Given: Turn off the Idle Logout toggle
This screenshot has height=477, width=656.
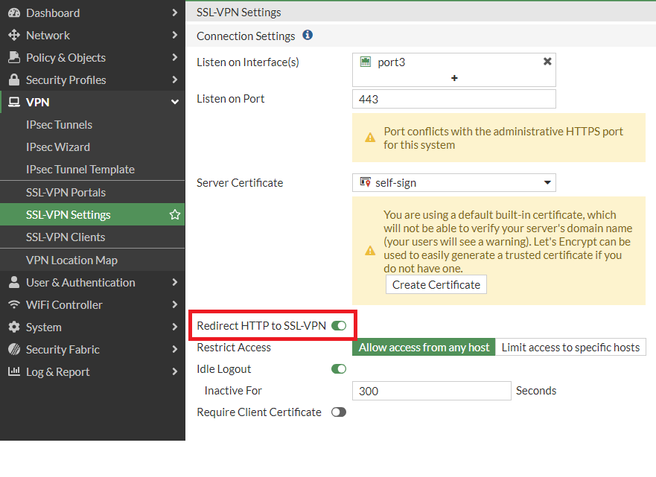Looking at the screenshot, I should click(339, 369).
